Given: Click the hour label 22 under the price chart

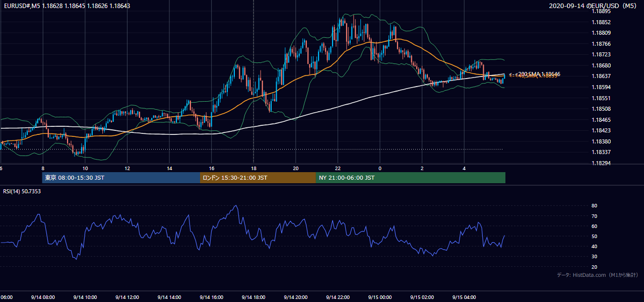Looking at the screenshot, I should click(x=338, y=169).
